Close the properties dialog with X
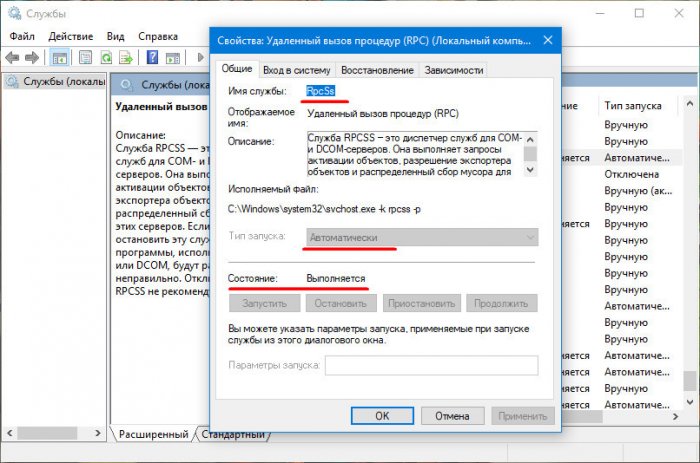700x463 pixels. (x=548, y=40)
